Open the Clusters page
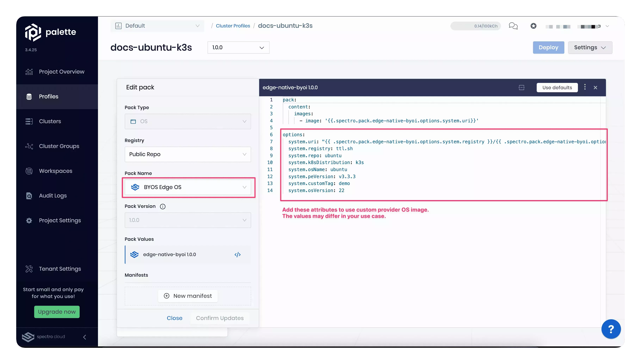This screenshot has height=364, width=641. coord(57,121)
